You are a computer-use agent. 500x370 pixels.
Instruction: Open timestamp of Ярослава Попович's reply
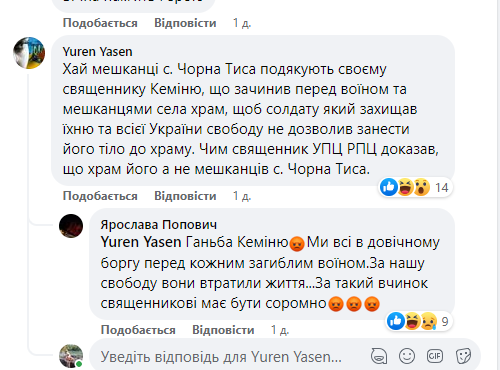tap(280, 330)
